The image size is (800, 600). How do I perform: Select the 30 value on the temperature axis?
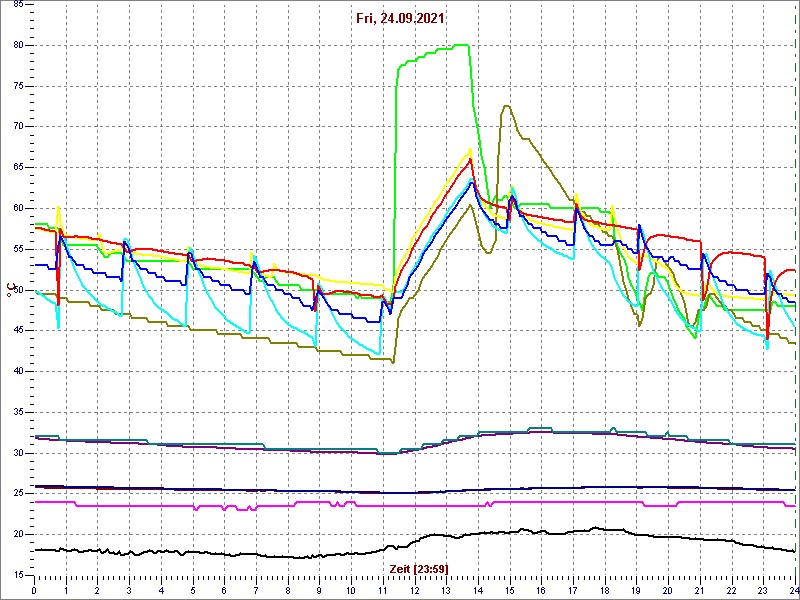17,454
